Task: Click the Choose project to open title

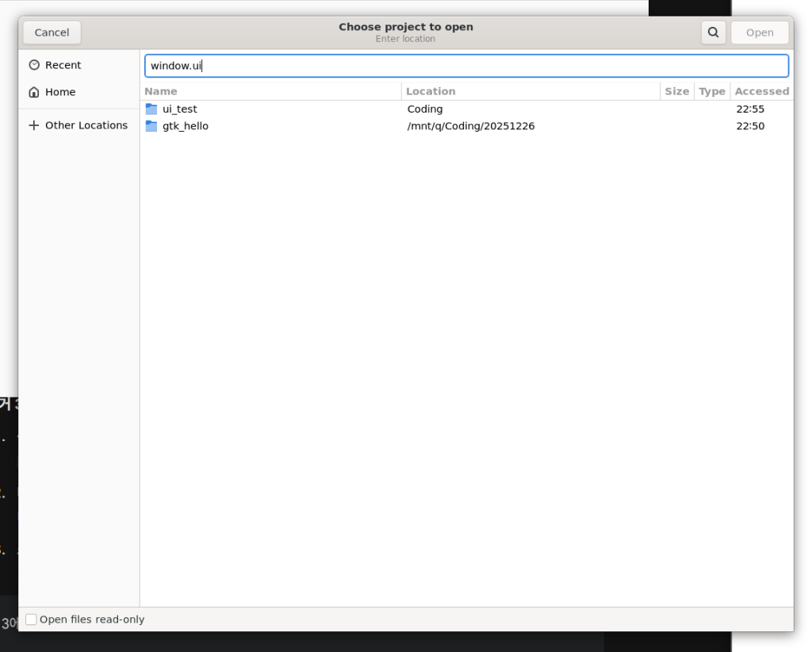Action: tap(405, 27)
